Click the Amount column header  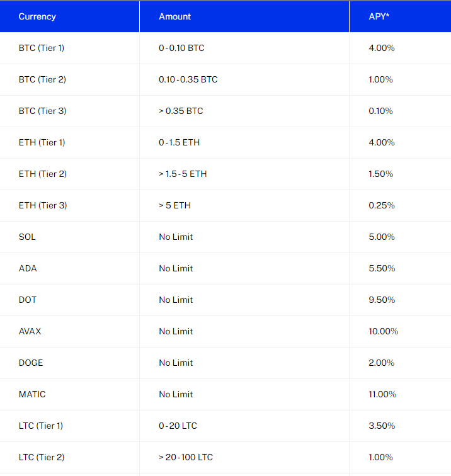click(x=174, y=16)
